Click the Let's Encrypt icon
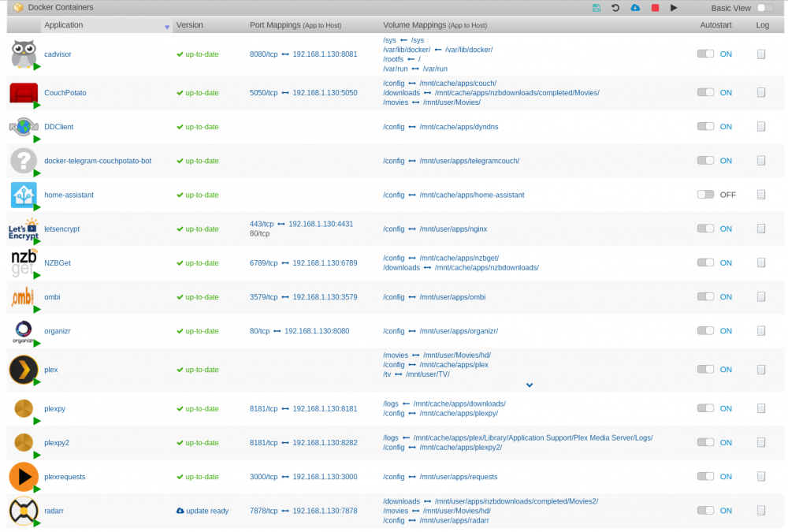The image size is (788, 532). click(x=24, y=229)
